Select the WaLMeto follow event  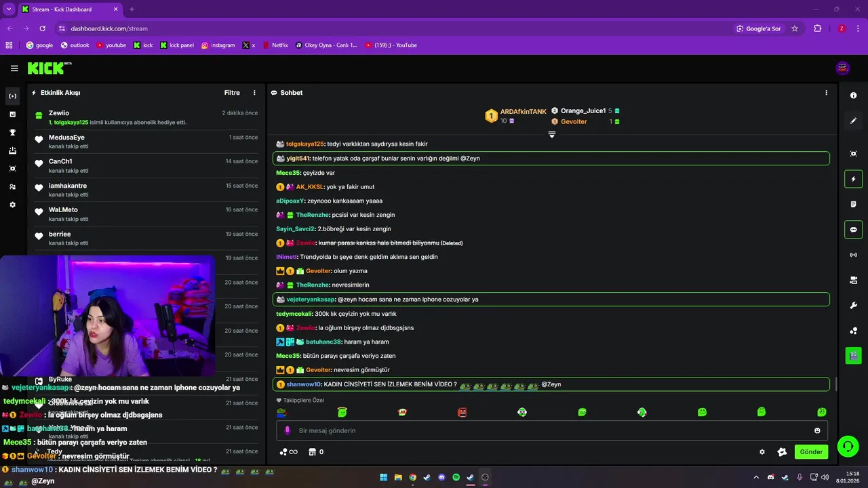pyautogui.click(x=146, y=214)
